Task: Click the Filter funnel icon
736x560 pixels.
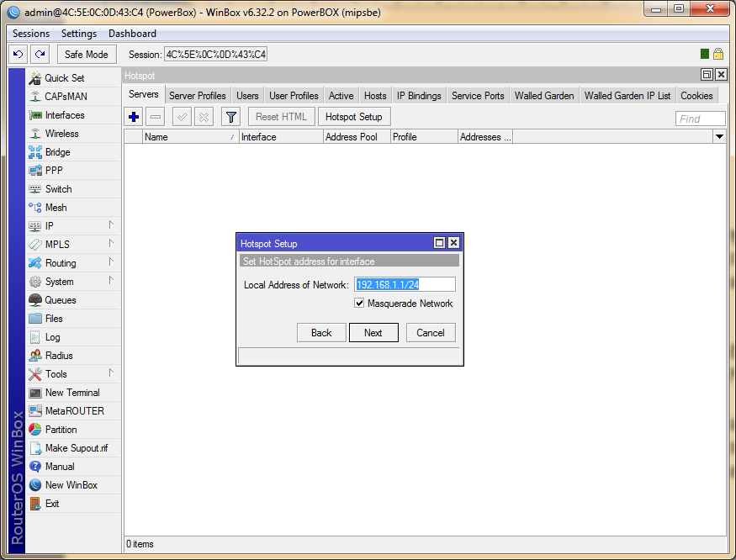Action: point(230,117)
